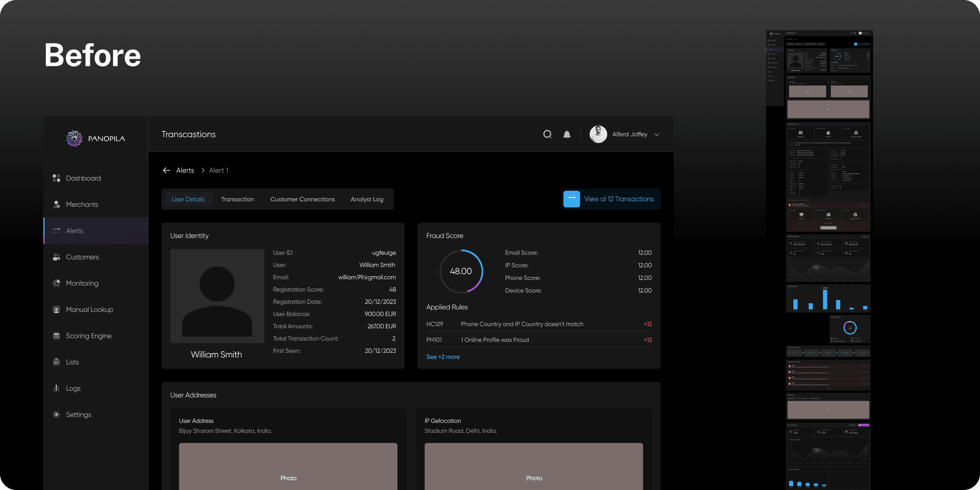980x490 pixels.
Task: Expand applied rules via See +2 more
Action: pos(443,356)
